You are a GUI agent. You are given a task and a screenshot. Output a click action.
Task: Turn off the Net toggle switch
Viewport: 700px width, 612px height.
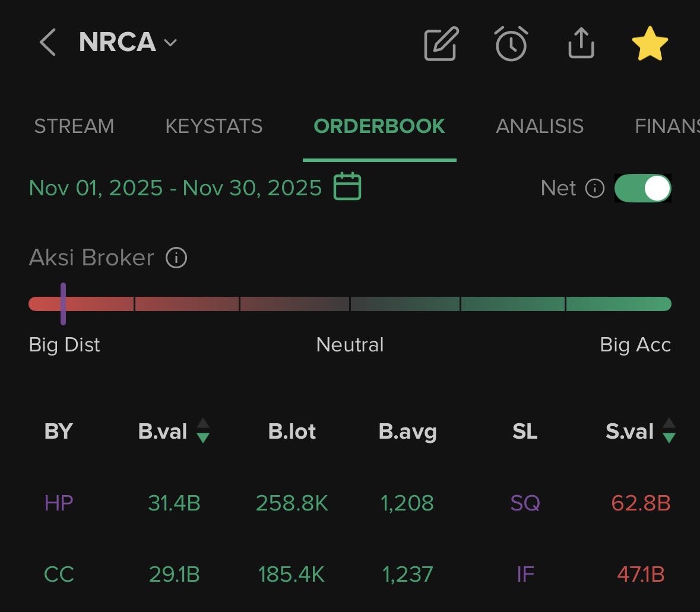pos(642,188)
